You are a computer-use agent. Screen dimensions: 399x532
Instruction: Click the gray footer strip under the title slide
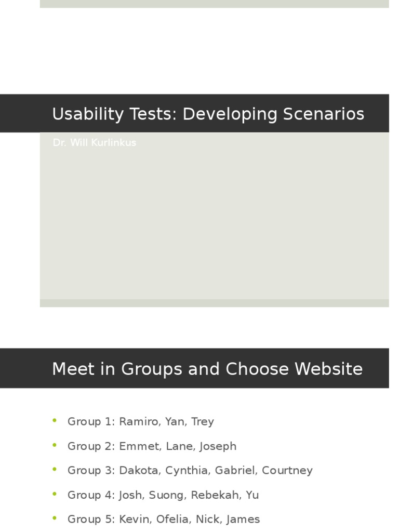tap(214, 303)
